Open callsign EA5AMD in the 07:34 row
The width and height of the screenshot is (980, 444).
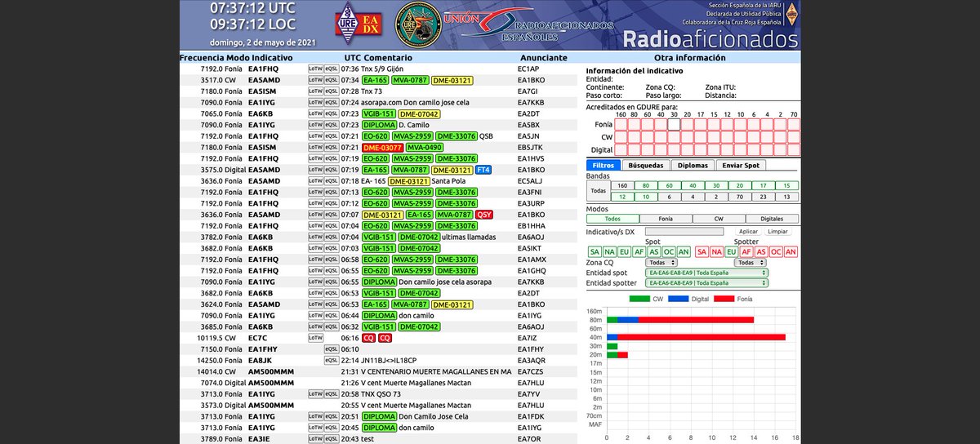265,81
